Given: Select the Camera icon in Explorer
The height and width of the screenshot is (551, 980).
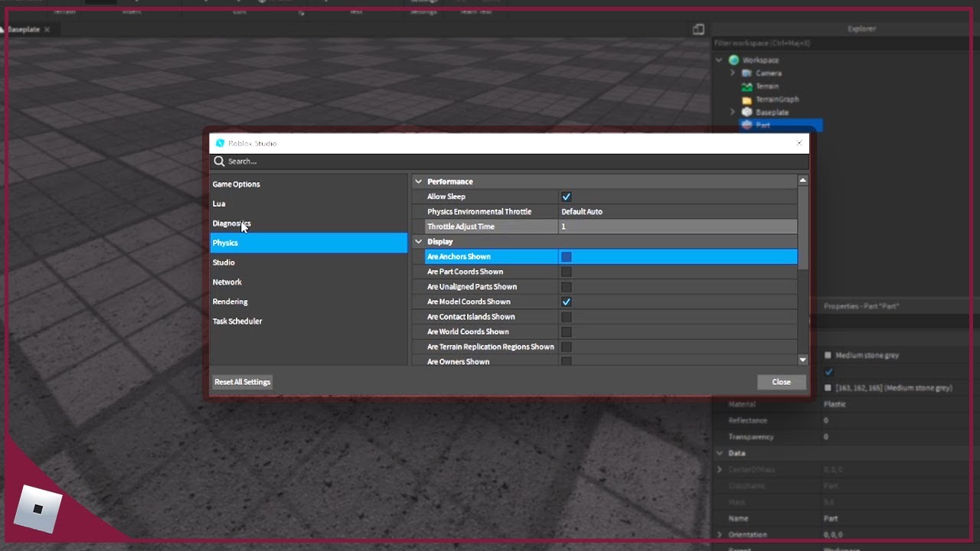Looking at the screenshot, I should pyautogui.click(x=746, y=73).
